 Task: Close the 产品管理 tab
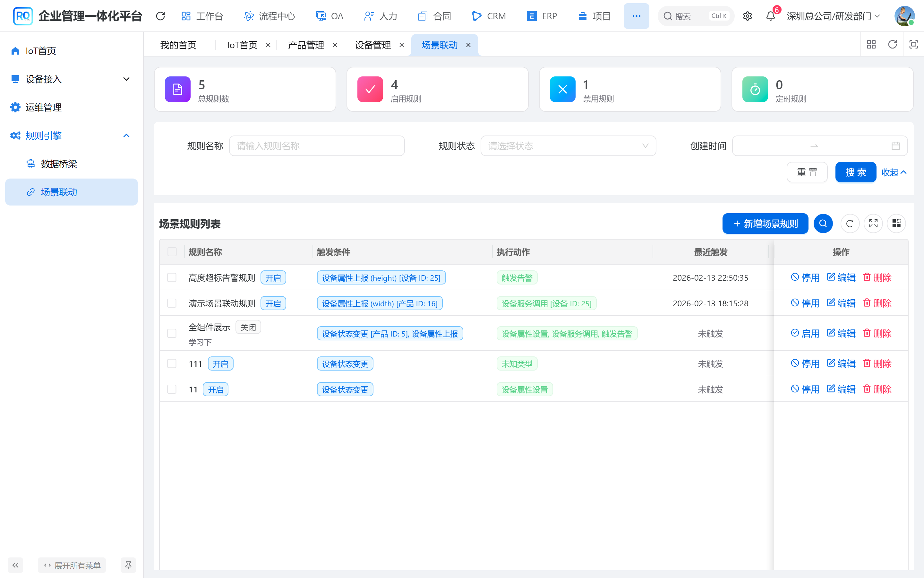tap(335, 45)
